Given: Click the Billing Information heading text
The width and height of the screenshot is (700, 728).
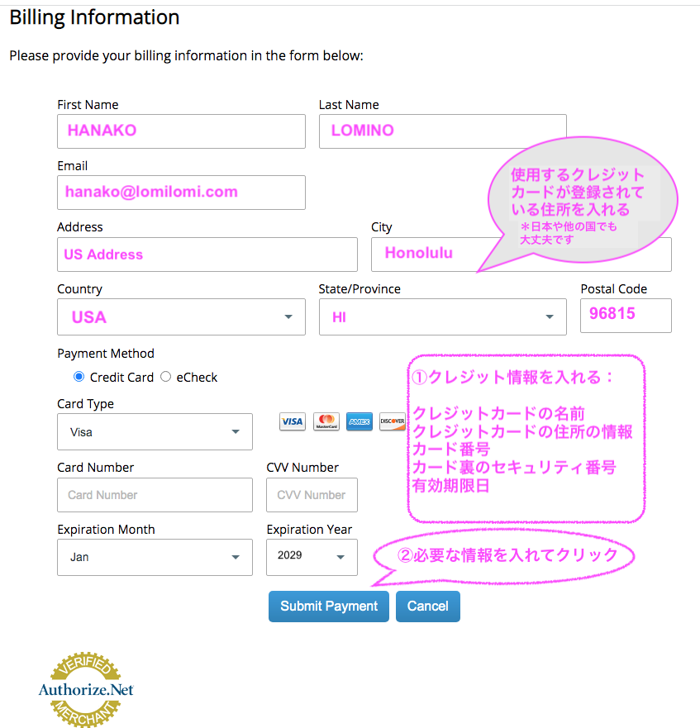Looking at the screenshot, I should [x=94, y=17].
